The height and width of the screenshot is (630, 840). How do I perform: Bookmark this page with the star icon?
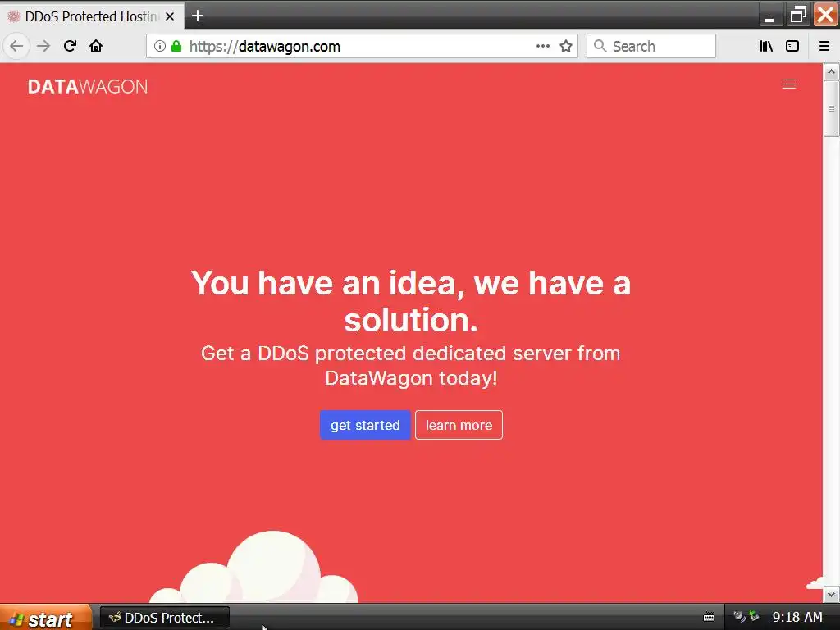coord(566,46)
